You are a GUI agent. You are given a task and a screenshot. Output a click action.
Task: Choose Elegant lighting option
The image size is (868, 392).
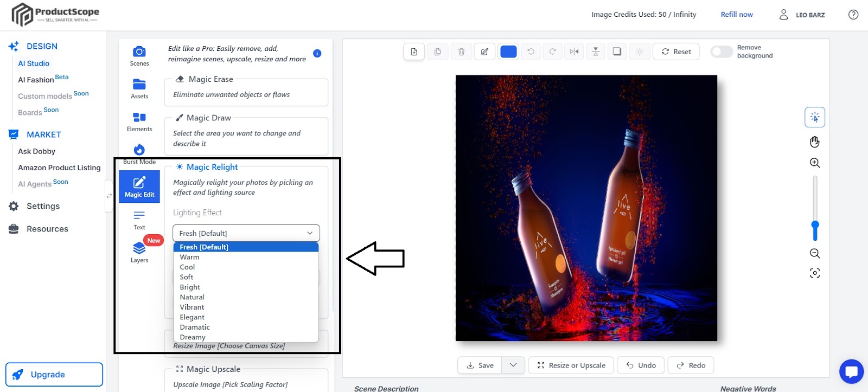(246, 317)
